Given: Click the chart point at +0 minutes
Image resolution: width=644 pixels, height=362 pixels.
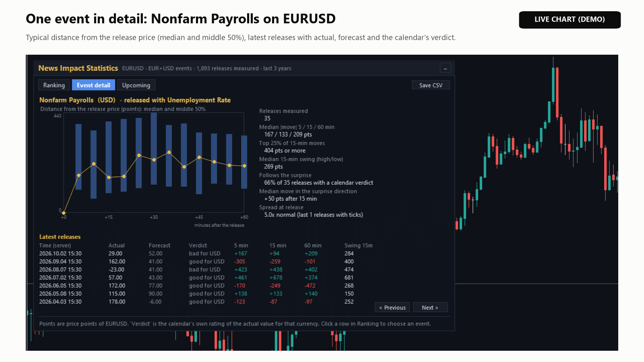Looking at the screenshot, I should [x=64, y=213].
